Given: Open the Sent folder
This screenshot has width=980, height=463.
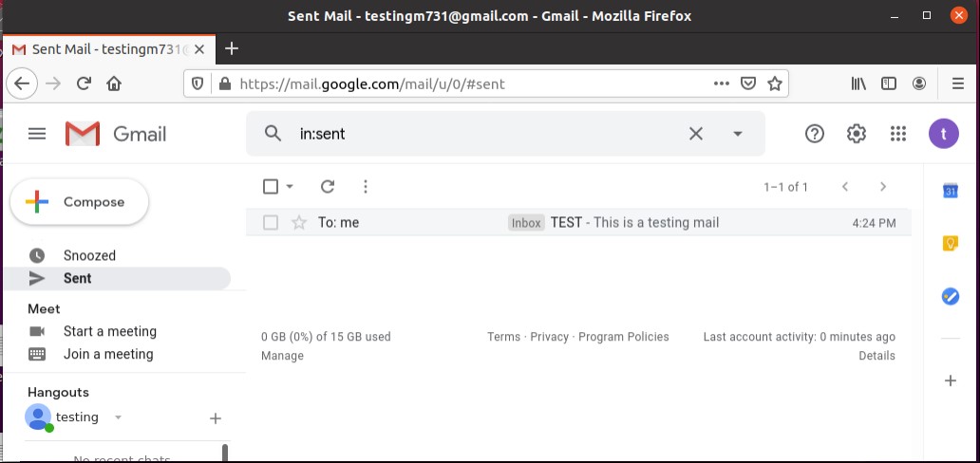Looking at the screenshot, I should click(77, 278).
